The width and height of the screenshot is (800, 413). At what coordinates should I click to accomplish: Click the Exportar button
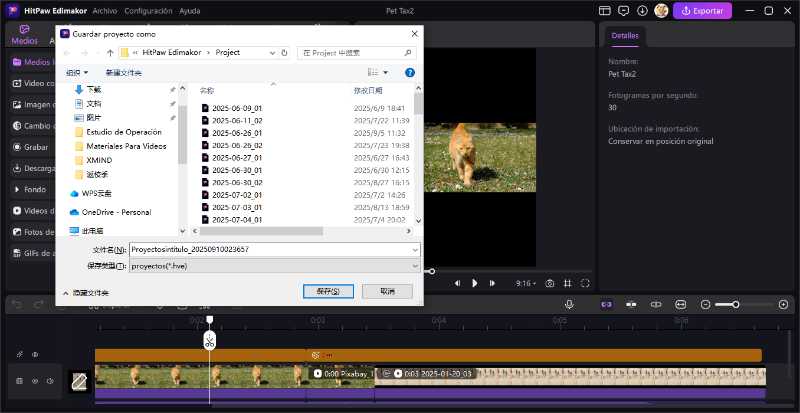click(x=701, y=10)
